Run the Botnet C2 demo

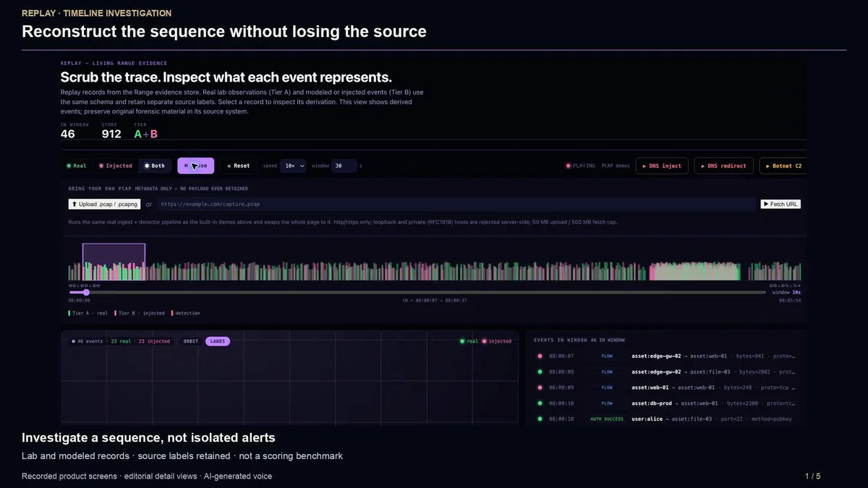tap(783, 166)
